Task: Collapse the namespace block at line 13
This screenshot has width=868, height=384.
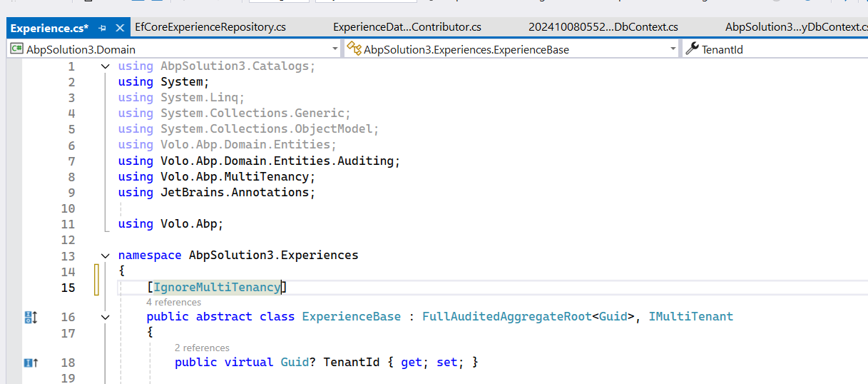Action: (x=106, y=256)
